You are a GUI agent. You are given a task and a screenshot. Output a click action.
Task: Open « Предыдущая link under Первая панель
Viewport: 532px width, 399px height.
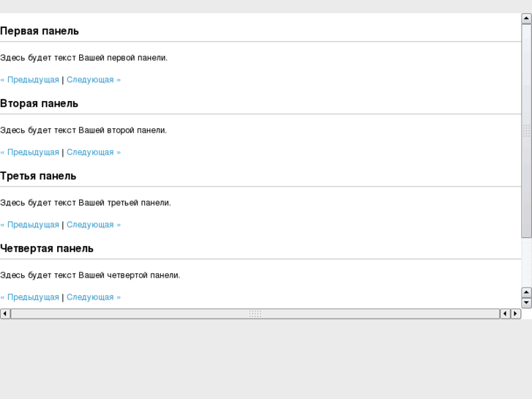click(x=30, y=80)
